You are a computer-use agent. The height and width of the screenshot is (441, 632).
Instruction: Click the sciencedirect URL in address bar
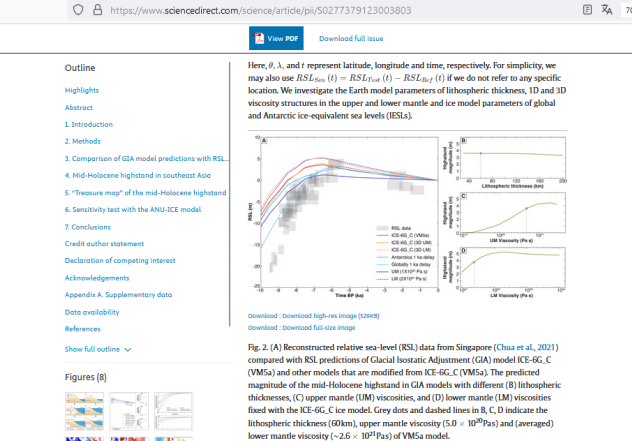point(260,10)
